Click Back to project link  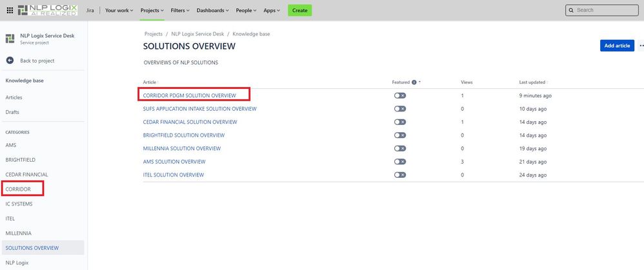pos(37,61)
